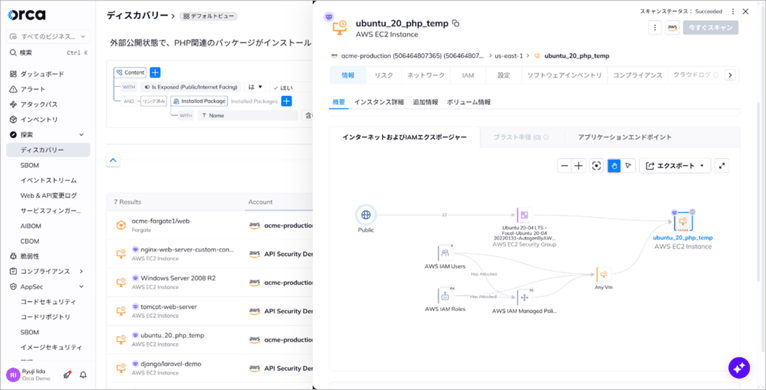Click Is Exposed (Public/Internet Facing) condition

pos(191,87)
